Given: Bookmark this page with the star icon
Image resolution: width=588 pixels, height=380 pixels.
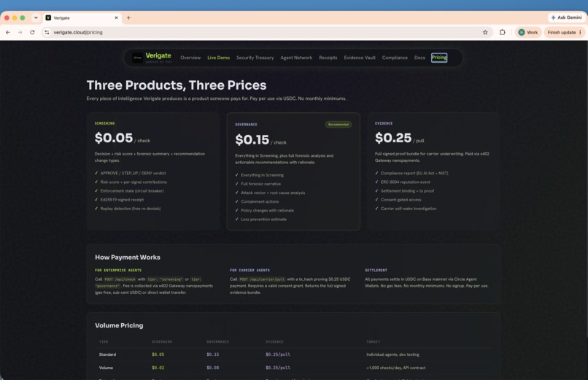Looking at the screenshot, I should (x=485, y=32).
